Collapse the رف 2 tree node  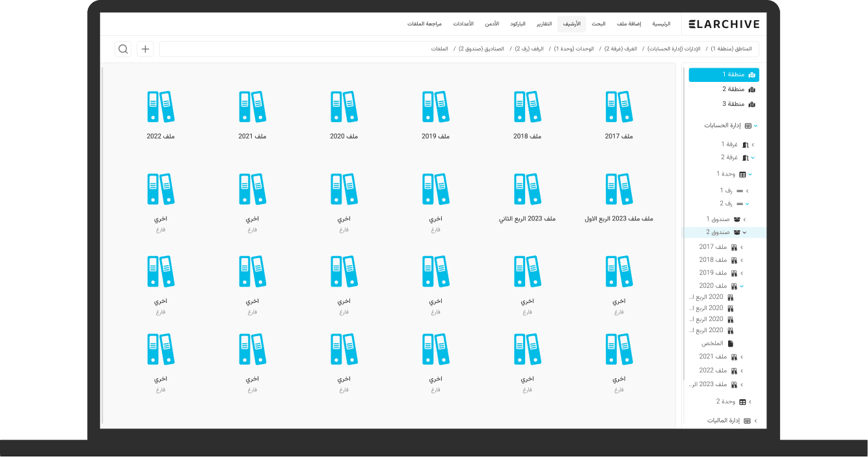tap(747, 203)
